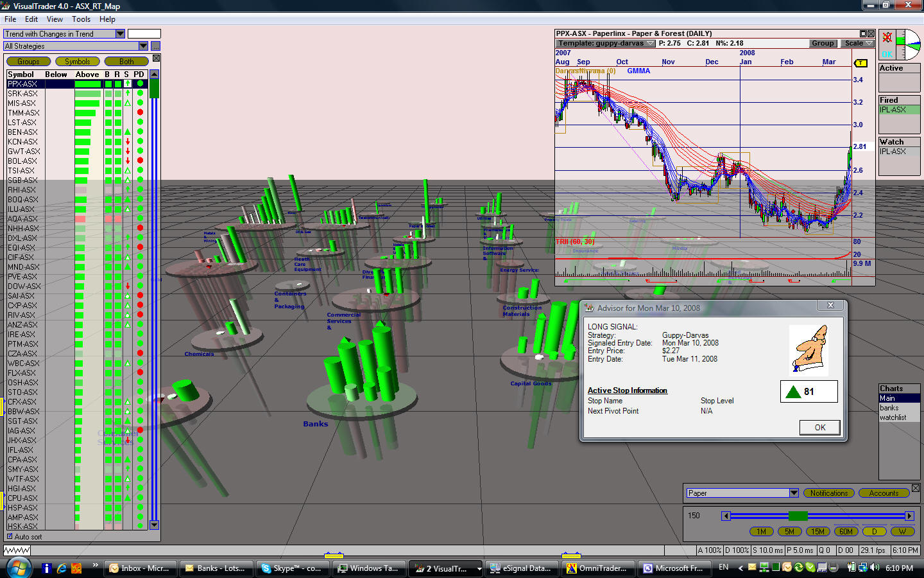This screenshot has height=578, width=924.
Task: Close the PPX-ASX chart panel
Action: click(x=871, y=34)
